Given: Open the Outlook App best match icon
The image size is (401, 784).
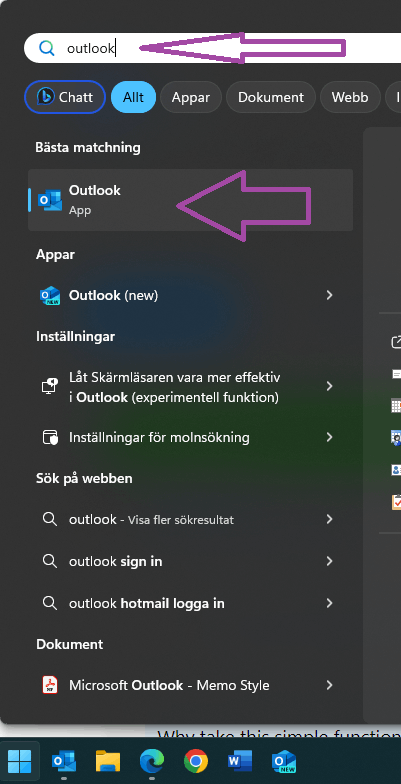Looking at the screenshot, I should [x=50, y=200].
